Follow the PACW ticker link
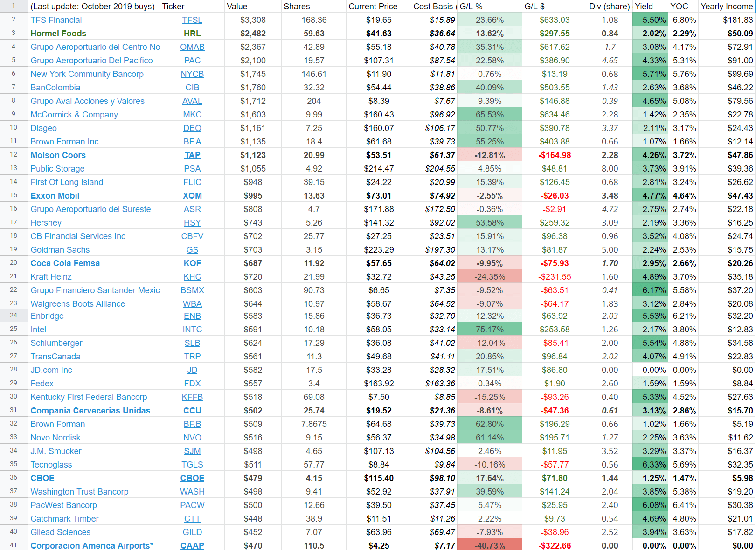 click(192, 505)
